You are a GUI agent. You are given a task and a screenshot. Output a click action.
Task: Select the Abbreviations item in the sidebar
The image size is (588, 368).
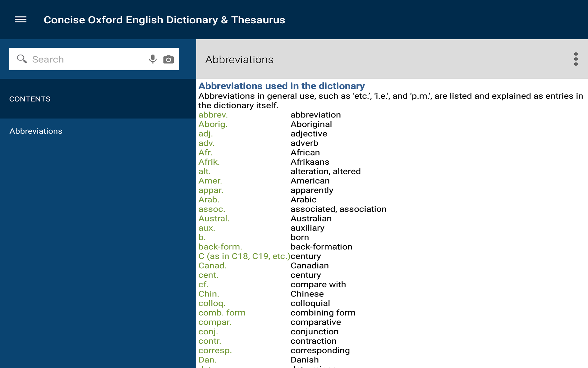36,131
